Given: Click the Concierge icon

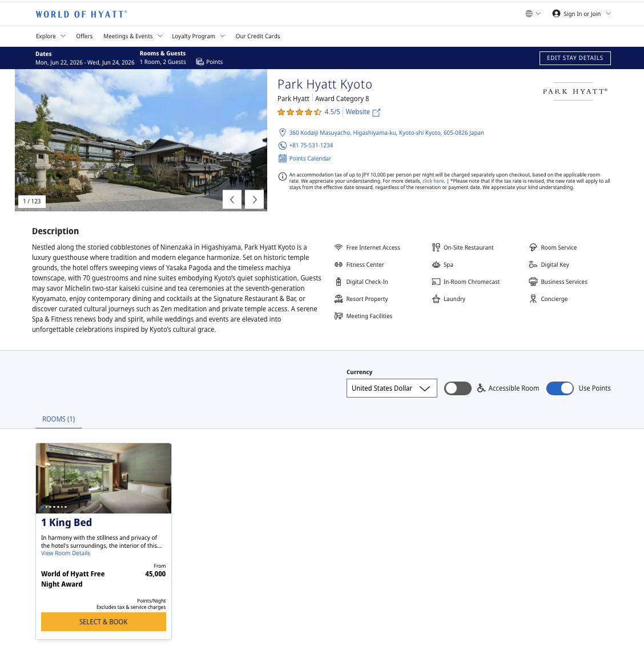Looking at the screenshot, I should pyautogui.click(x=533, y=299).
